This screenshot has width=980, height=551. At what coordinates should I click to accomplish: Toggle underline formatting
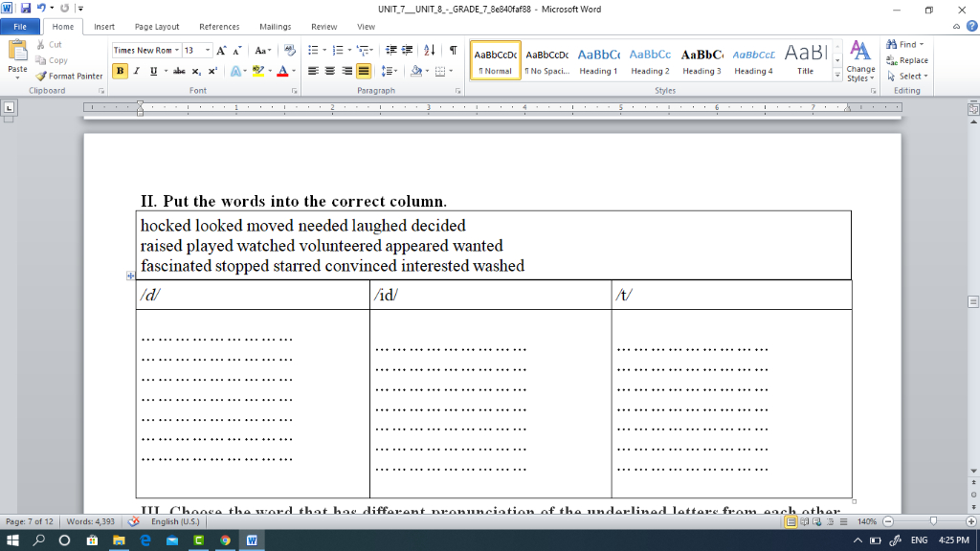point(153,71)
